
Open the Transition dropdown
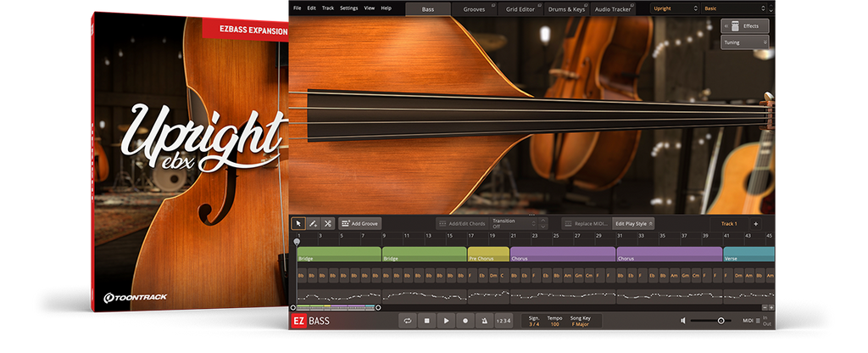(x=514, y=223)
